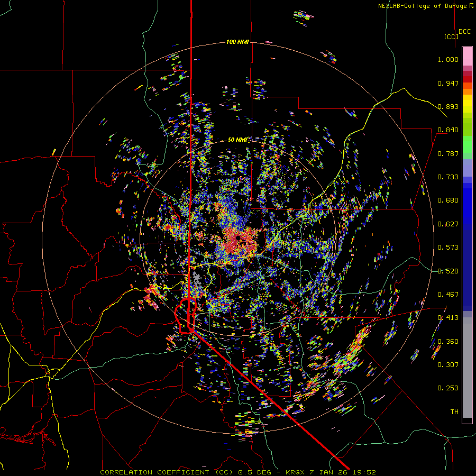Click the 0.627 color scale value
Image resolution: width=476 pixels, height=476 pixels.
point(448,224)
